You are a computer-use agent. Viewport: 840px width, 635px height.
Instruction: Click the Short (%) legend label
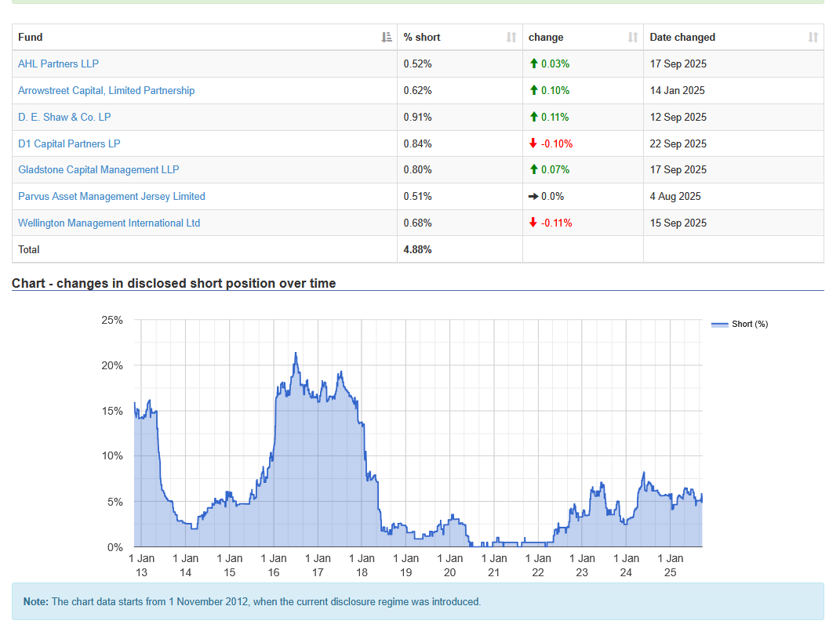(x=750, y=324)
